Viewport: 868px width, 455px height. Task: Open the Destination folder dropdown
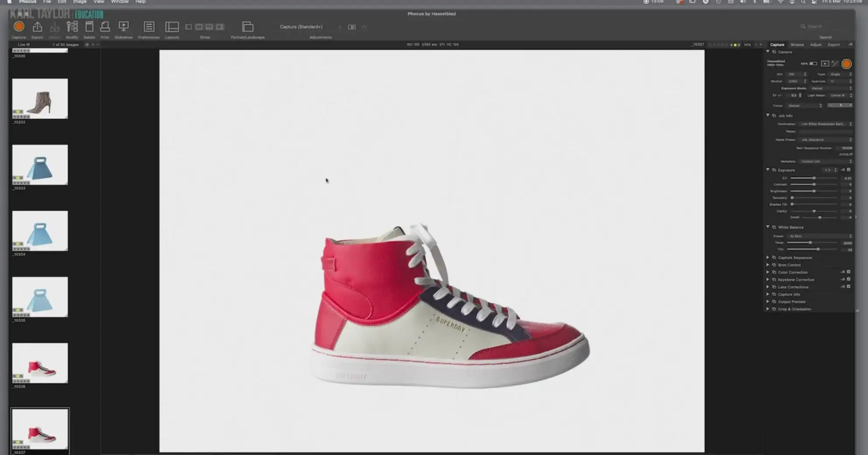click(x=826, y=124)
